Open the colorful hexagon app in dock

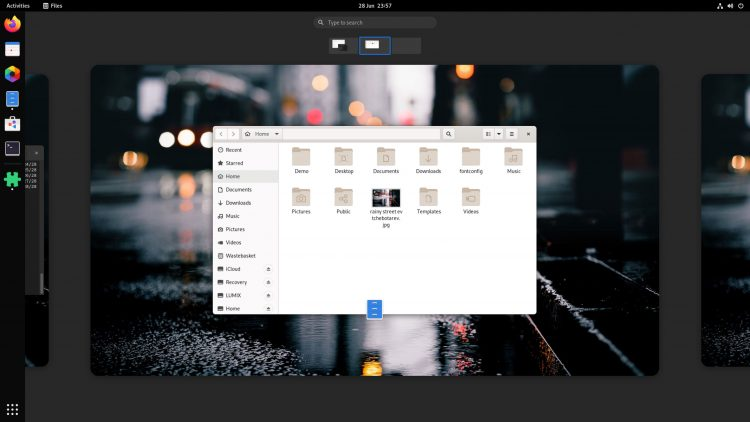click(12, 74)
